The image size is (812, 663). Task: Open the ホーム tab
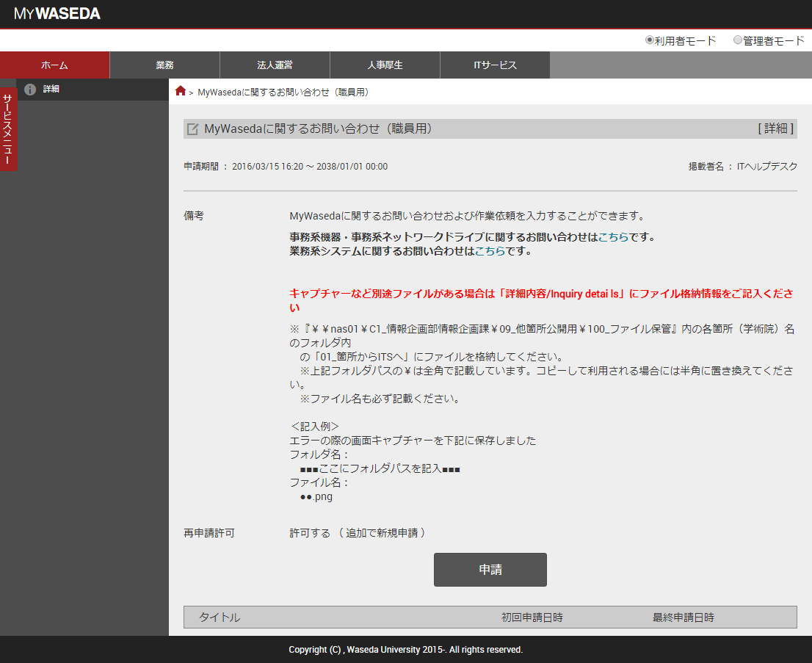click(x=54, y=65)
